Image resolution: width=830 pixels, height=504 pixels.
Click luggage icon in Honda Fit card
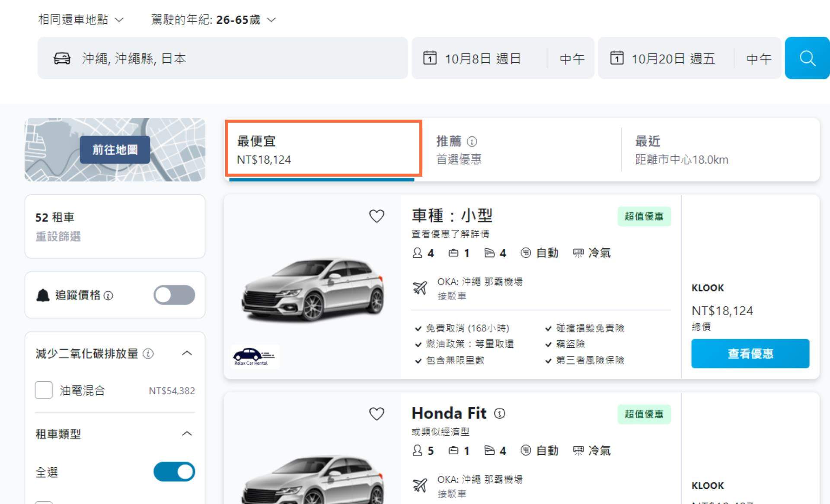tap(453, 450)
